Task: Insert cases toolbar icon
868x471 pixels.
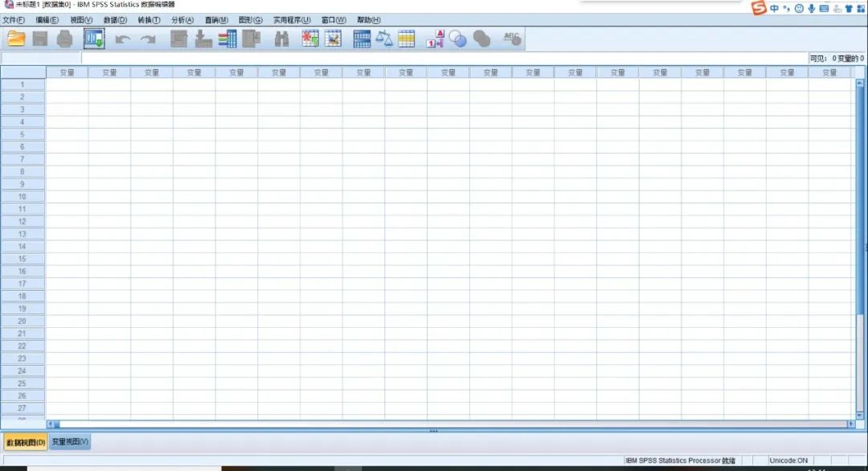Action: click(310, 39)
